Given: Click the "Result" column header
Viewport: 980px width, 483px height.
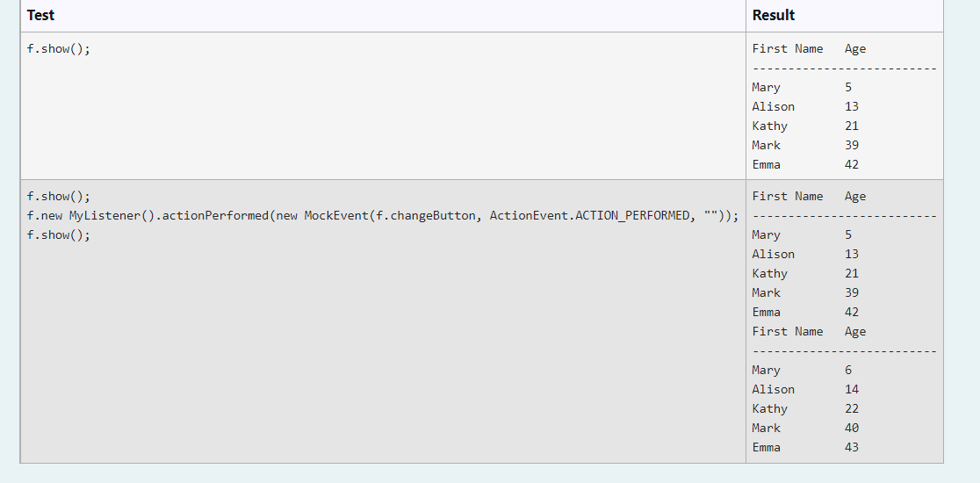Looking at the screenshot, I should (x=845, y=15).
